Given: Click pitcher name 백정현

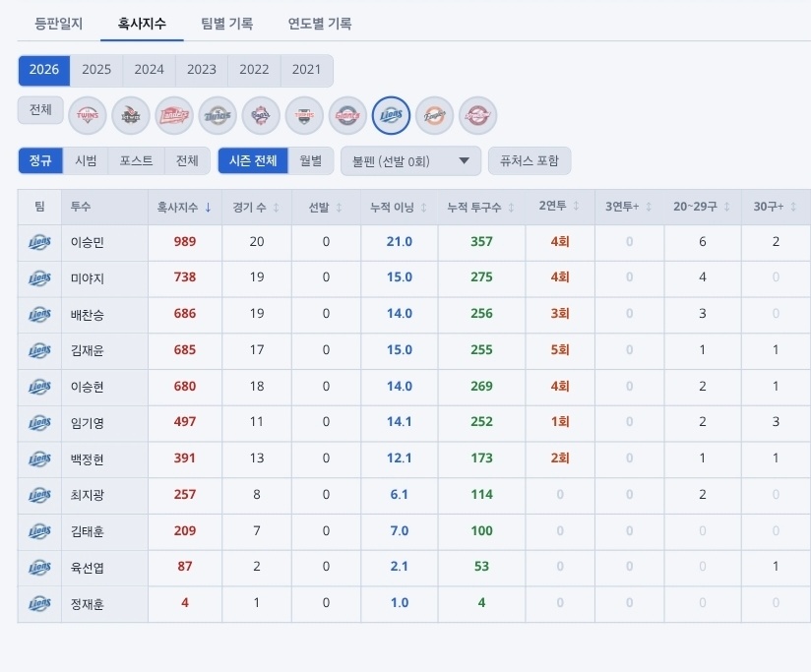Looking at the screenshot, I should [x=88, y=459].
